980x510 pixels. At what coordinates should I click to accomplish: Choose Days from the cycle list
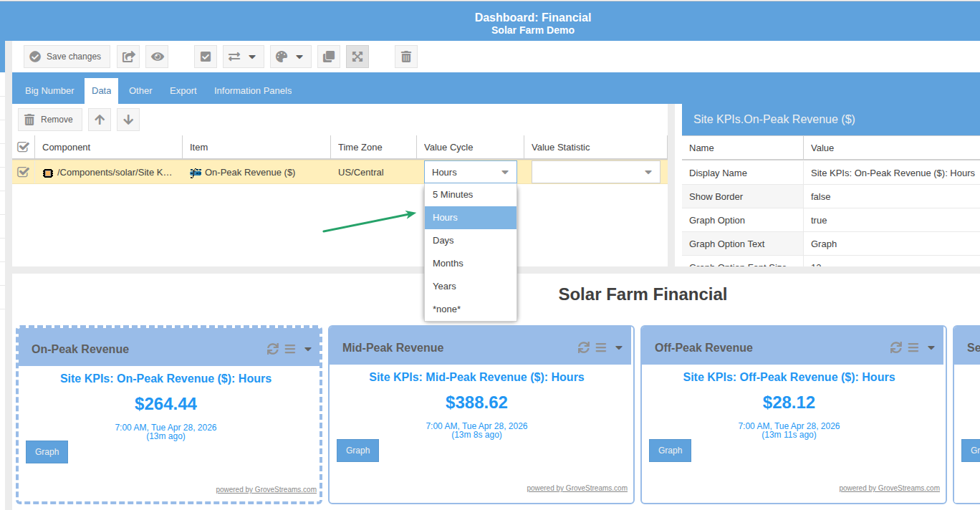click(x=471, y=241)
